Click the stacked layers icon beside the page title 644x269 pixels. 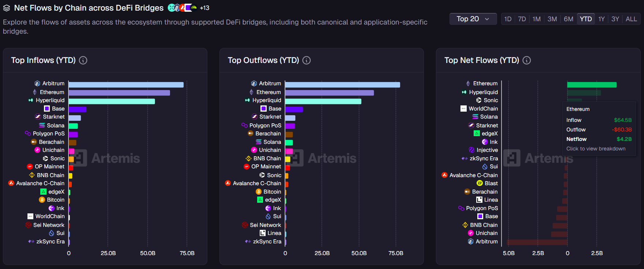(x=7, y=8)
